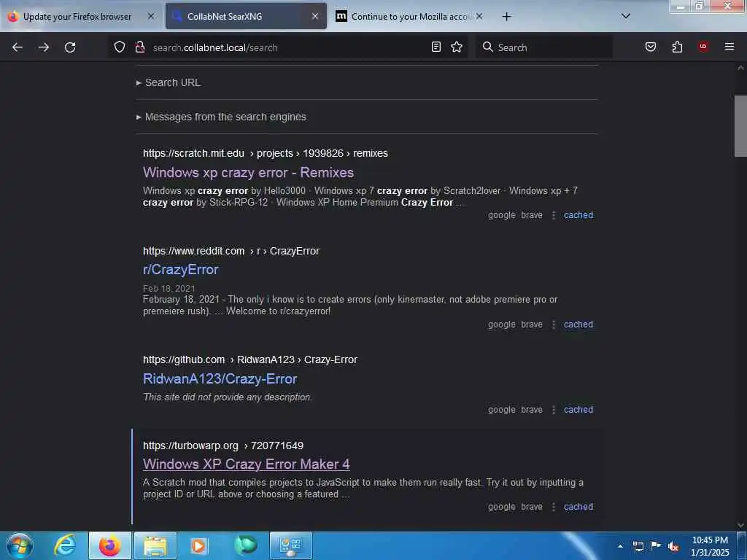Open cached version of scratch.mit.edu result
This screenshot has width=747, height=560.
pos(578,215)
